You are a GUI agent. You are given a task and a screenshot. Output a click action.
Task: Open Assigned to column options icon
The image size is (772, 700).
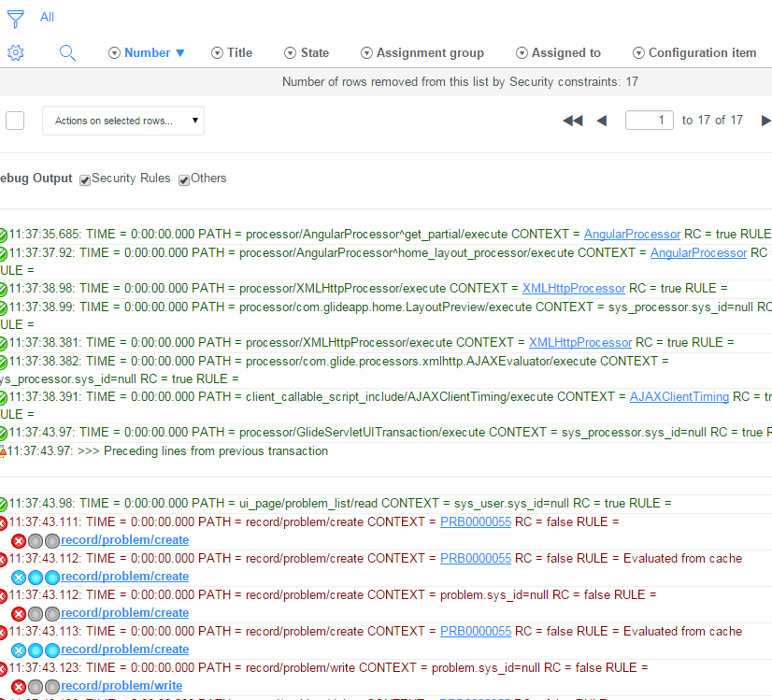point(522,52)
